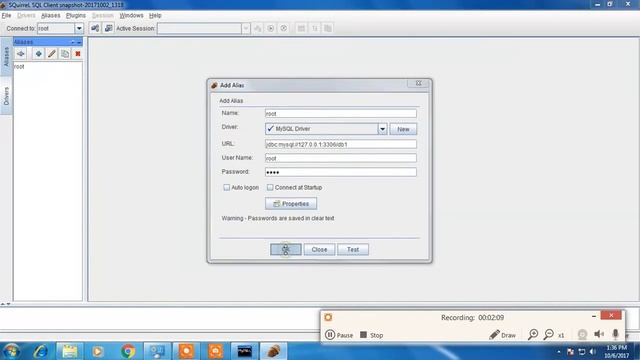640x360 pixels.
Task: Edit selected alias with pencil icon
Action: (x=51, y=54)
